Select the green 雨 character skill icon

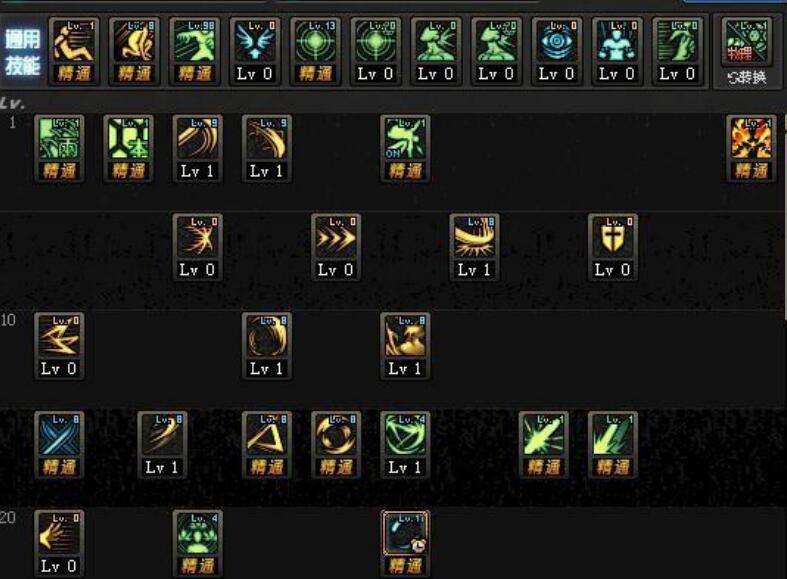(x=59, y=149)
